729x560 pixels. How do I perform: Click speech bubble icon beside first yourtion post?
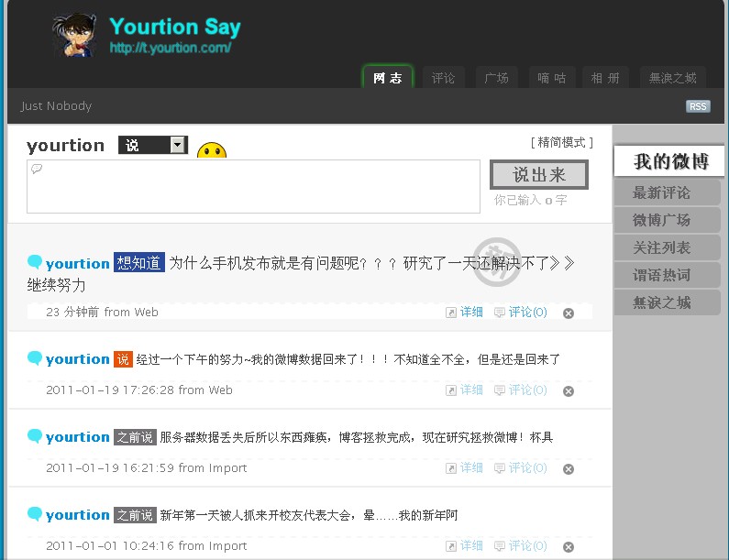click(35, 263)
